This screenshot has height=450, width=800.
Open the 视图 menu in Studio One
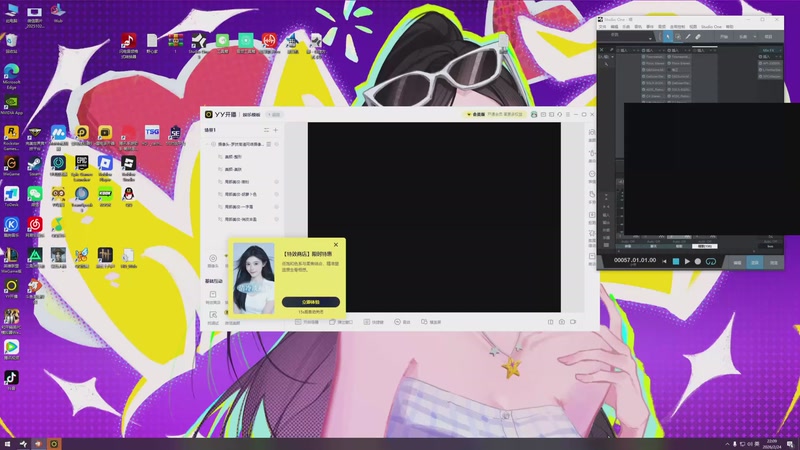[693, 27]
